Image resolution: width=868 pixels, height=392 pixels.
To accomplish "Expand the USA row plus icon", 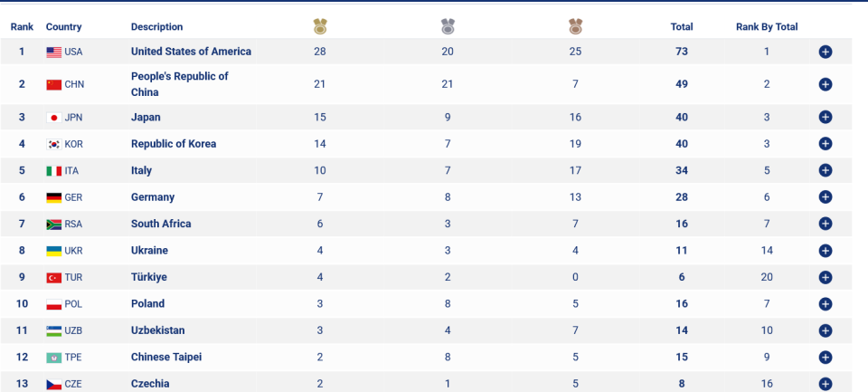I will click(x=825, y=52).
